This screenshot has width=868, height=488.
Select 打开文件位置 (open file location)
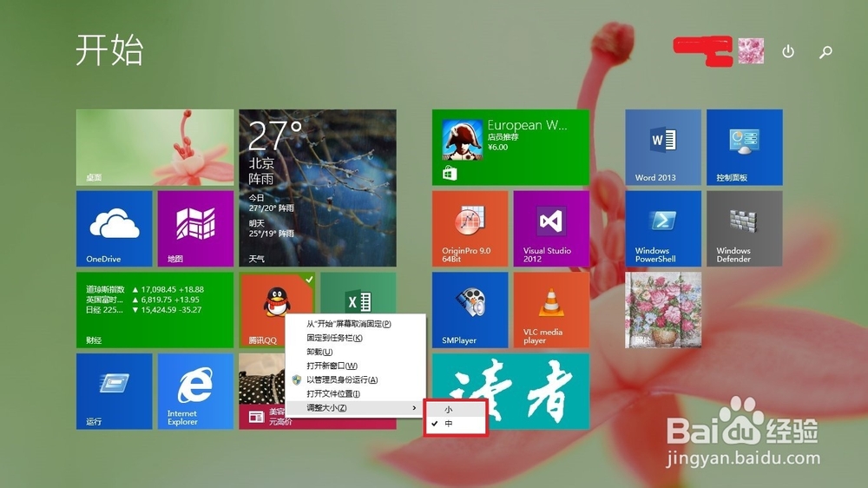pyautogui.click(x=355, y=394)
